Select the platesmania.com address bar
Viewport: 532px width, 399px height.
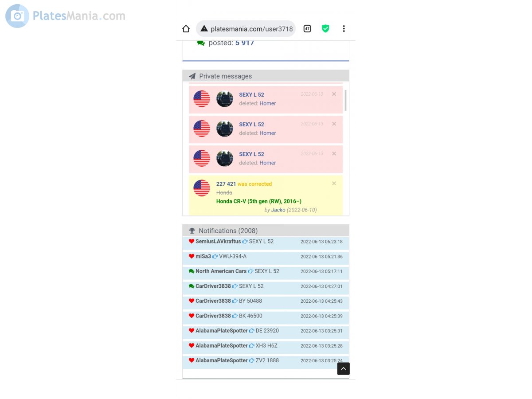(246, 29)
